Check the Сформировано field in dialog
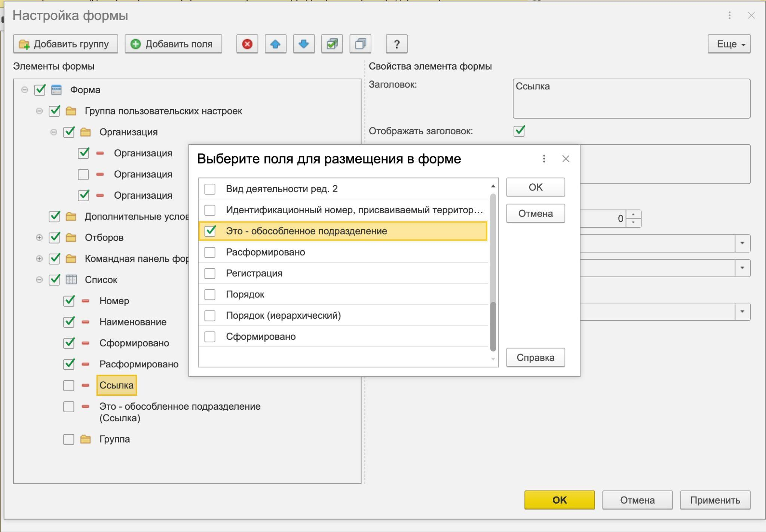The height and width of the screenshot is (532, 766). pos(210,337)
